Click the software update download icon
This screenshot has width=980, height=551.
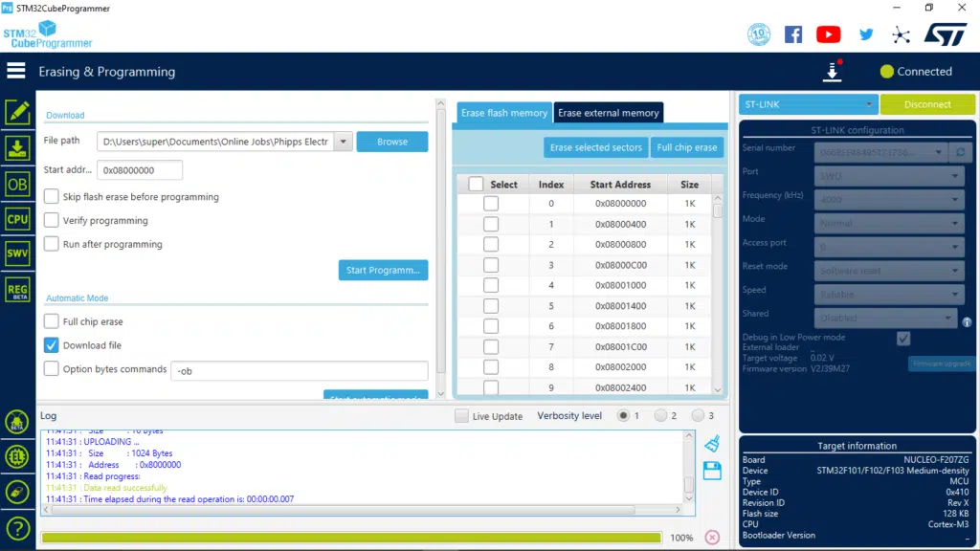pos(832,71)
